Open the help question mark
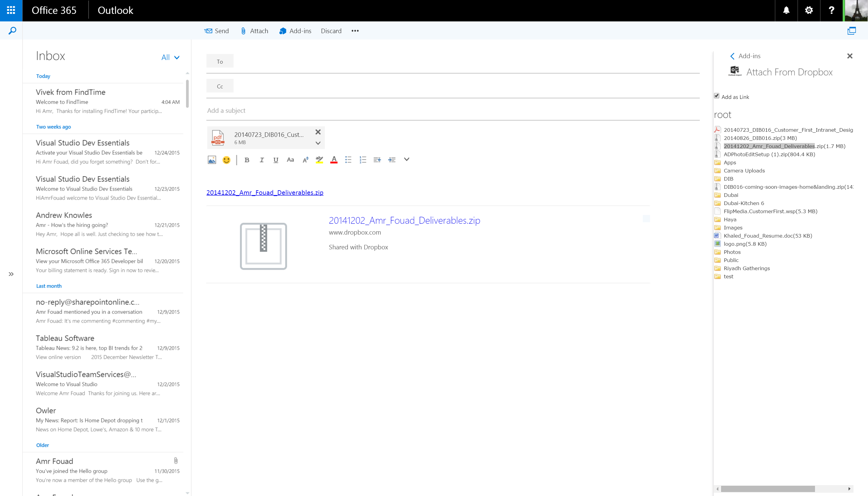 [x=831, y=10]
